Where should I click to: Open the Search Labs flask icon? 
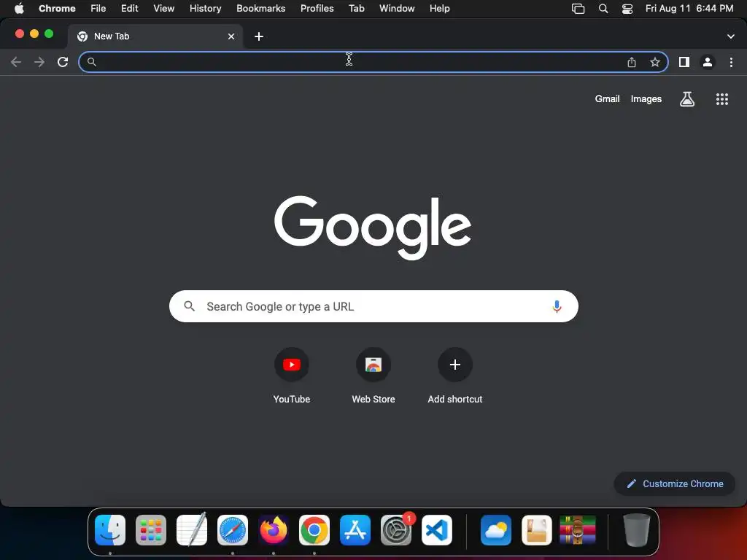(687, 99)
